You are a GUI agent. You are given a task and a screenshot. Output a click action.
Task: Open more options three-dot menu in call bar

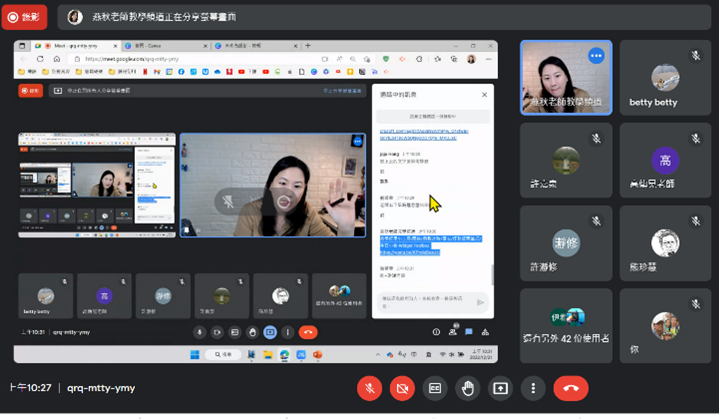533,388
